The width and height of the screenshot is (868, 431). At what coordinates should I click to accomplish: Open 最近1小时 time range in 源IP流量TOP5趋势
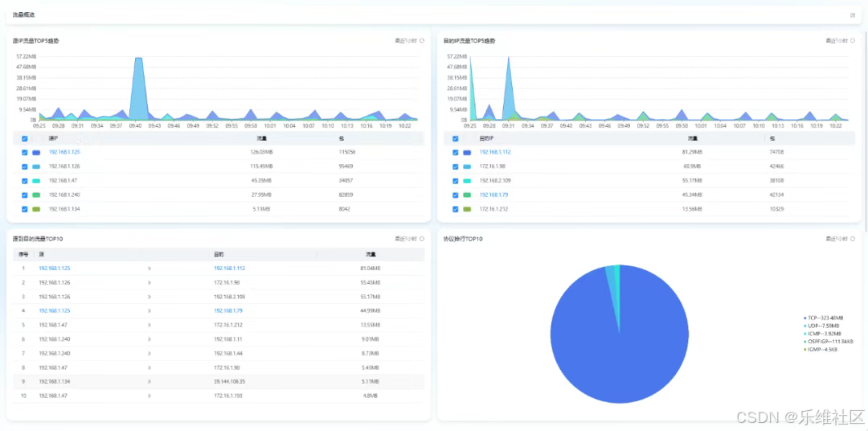tap(406, 40)
